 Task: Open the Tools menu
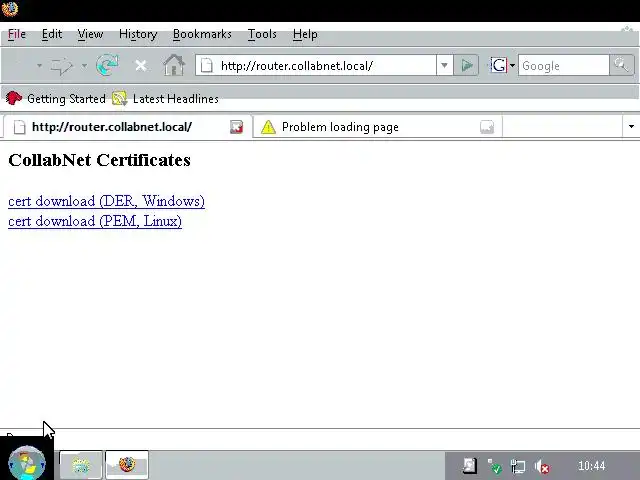tap(262, 34)
